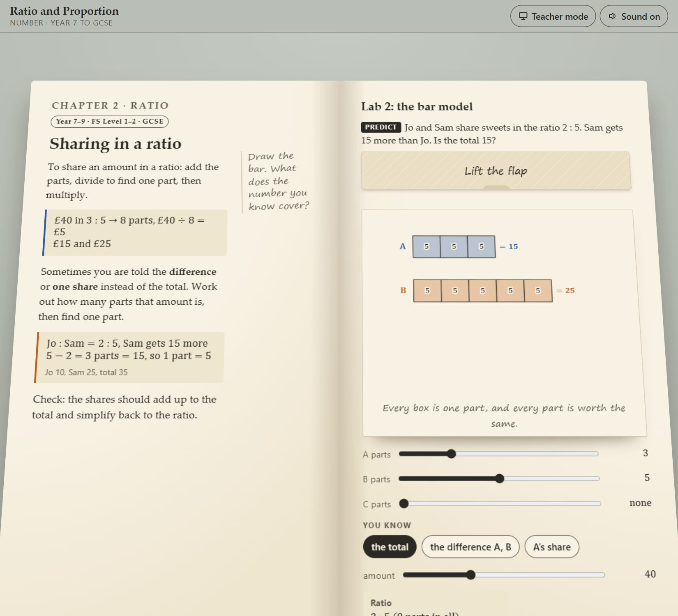Screen dimensions: 678x616
Task: Click the '£15 and £25' example text
Action: point(82,244)
